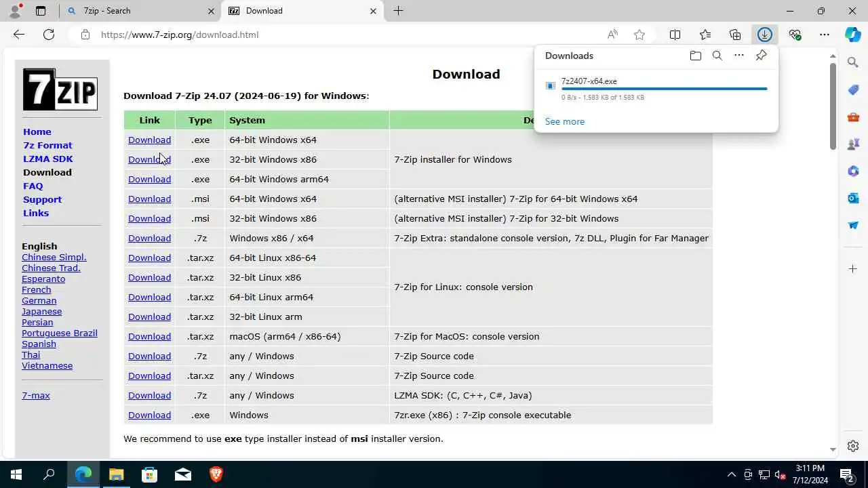Image resolution: width=868 pixels, height=488 pixels.
Task: Open sidebar Outlook icon
Action: pyautogui.click(x=853, y=198)
